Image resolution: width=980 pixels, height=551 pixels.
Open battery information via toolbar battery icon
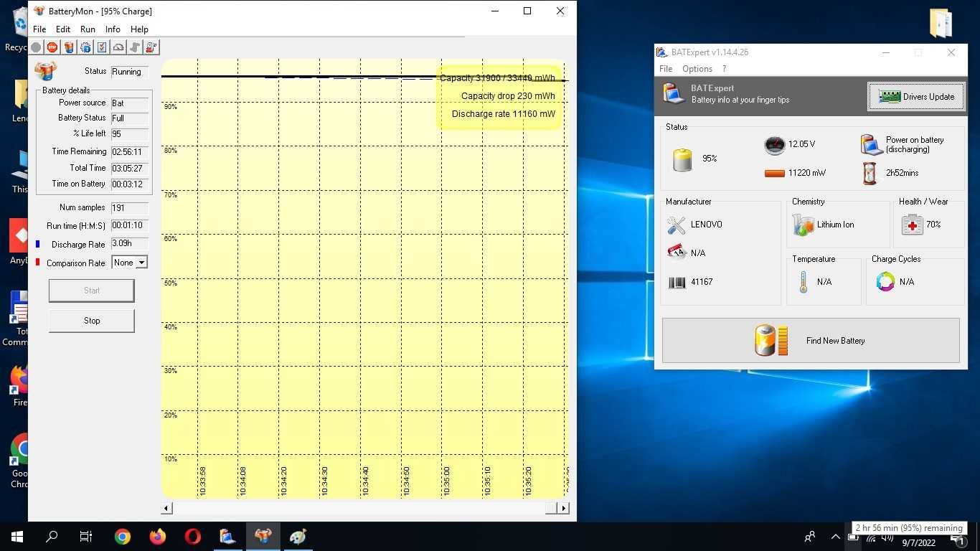69,47
